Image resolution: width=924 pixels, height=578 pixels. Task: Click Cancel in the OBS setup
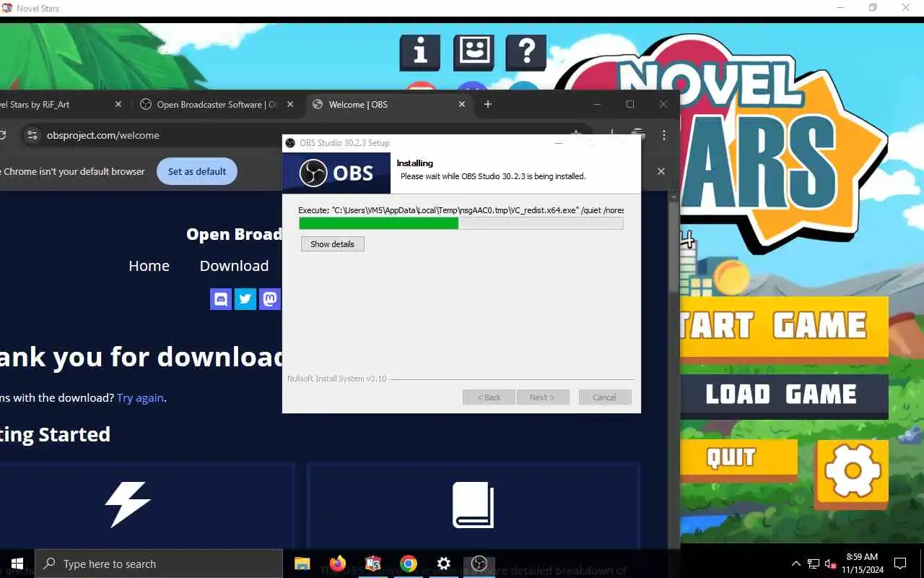605,397
